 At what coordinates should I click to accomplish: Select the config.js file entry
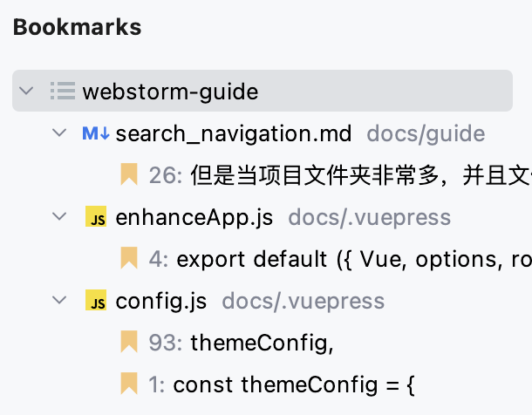[160, 301]
